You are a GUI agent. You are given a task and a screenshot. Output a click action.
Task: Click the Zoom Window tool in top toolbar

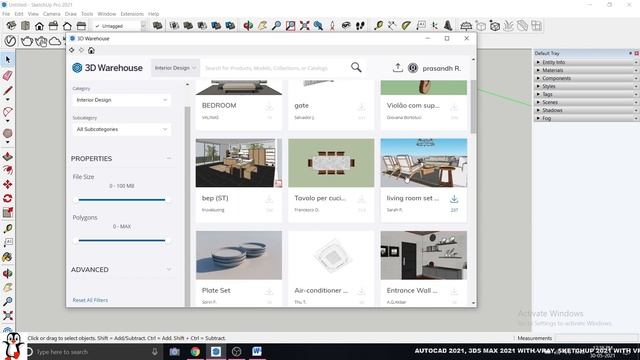(290, 26)
